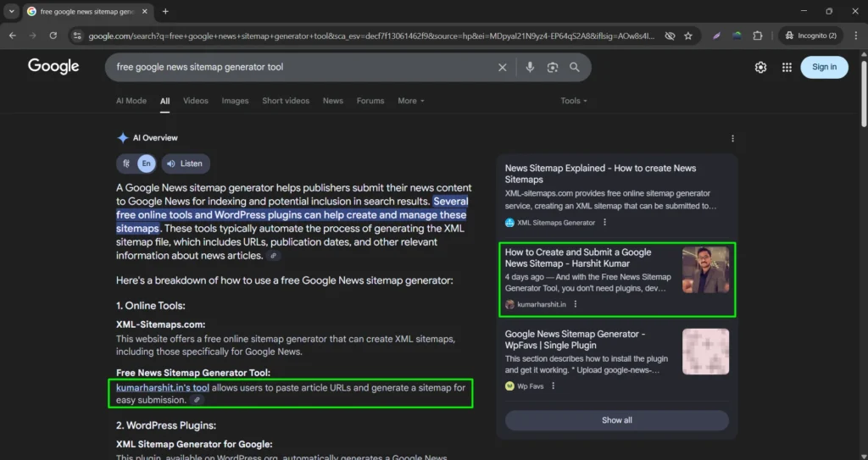Image resolution: width=868 pixels, height=460 pixels.
Task: Clear the search query with X icon
Action: pos(502,67)
